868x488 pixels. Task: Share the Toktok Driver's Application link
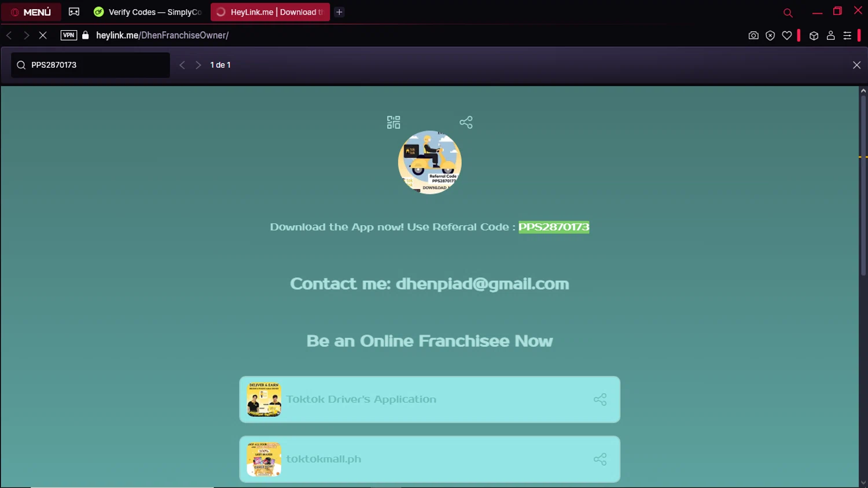(x=600, y=399)
